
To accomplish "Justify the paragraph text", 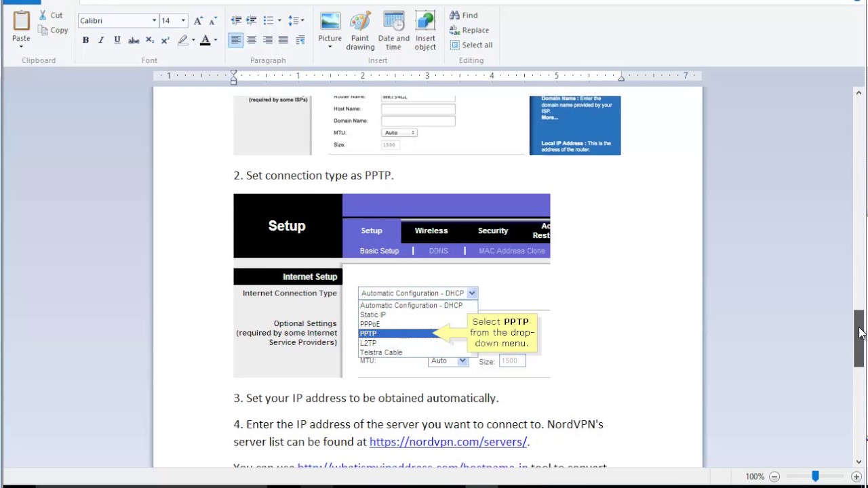I will 283,40.
